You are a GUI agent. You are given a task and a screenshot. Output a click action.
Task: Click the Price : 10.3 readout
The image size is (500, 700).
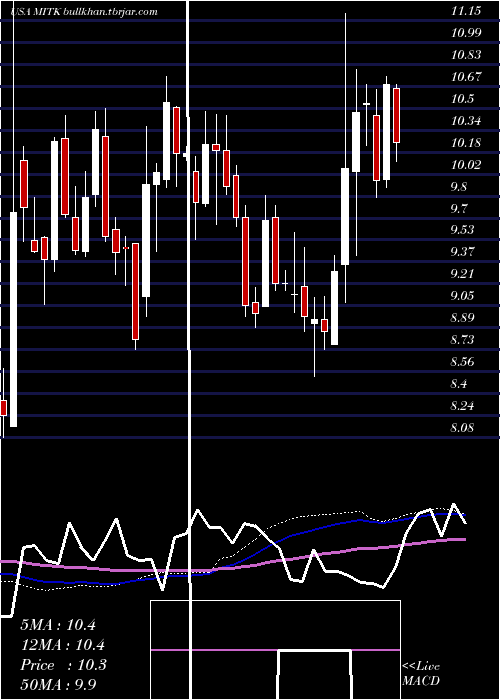click(63, 665)
